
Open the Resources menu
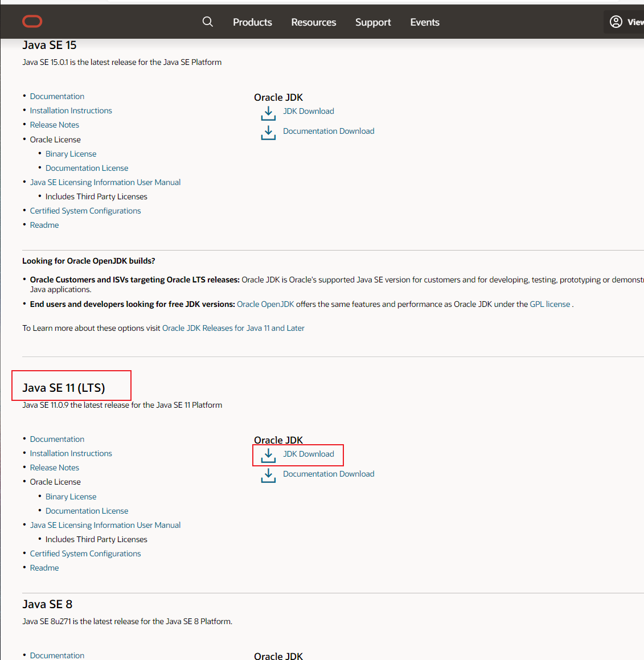pyautogui.click(x=314, y=22)
